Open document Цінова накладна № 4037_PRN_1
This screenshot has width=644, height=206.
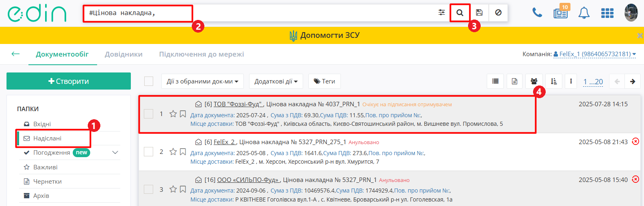(313, 104)
